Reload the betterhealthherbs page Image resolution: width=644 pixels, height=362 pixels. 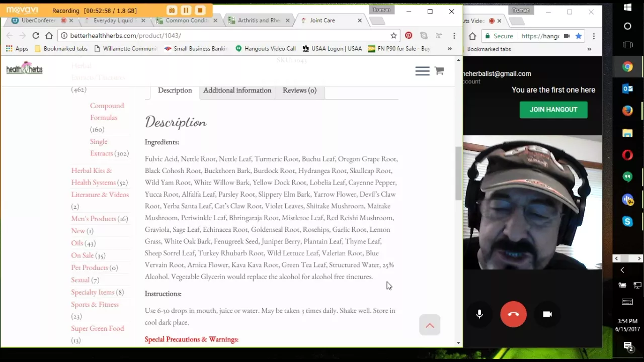coord(36,36)
